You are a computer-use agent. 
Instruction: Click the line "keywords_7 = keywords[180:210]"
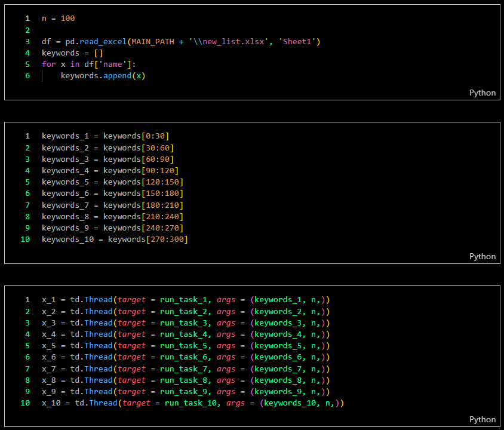point(112,205)
